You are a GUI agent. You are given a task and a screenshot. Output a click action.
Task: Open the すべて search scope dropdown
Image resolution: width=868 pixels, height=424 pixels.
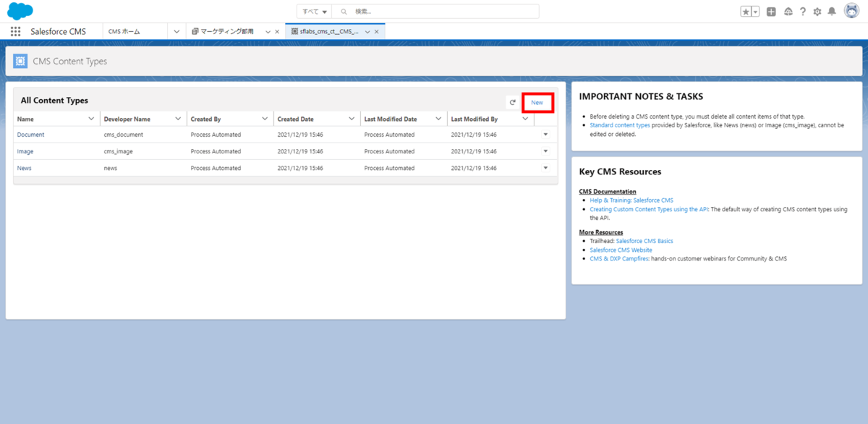coord(315,12)
